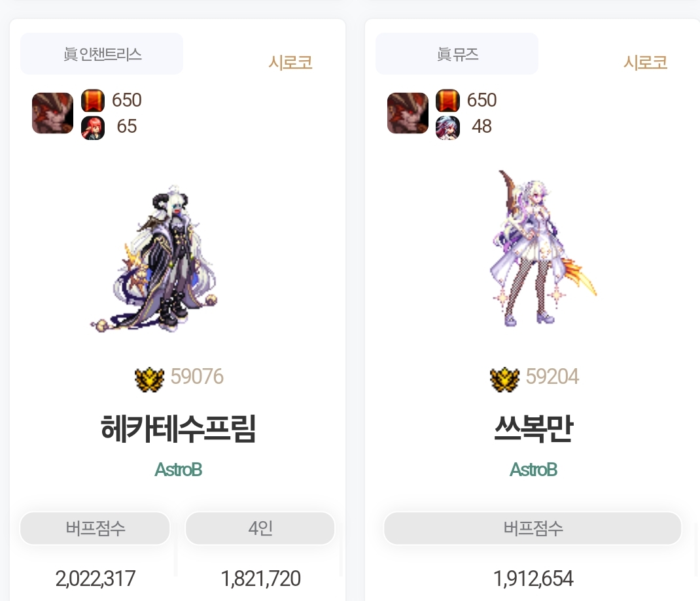
Task: Click the 4인 button on the left card
Action: 260,528
